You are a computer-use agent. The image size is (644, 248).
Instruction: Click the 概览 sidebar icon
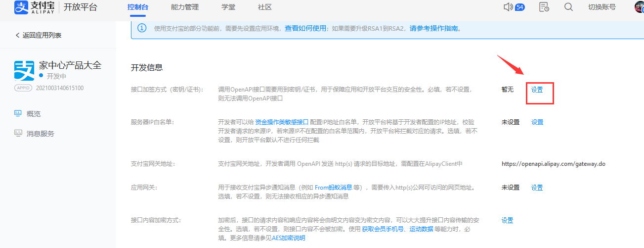point(18,114)
